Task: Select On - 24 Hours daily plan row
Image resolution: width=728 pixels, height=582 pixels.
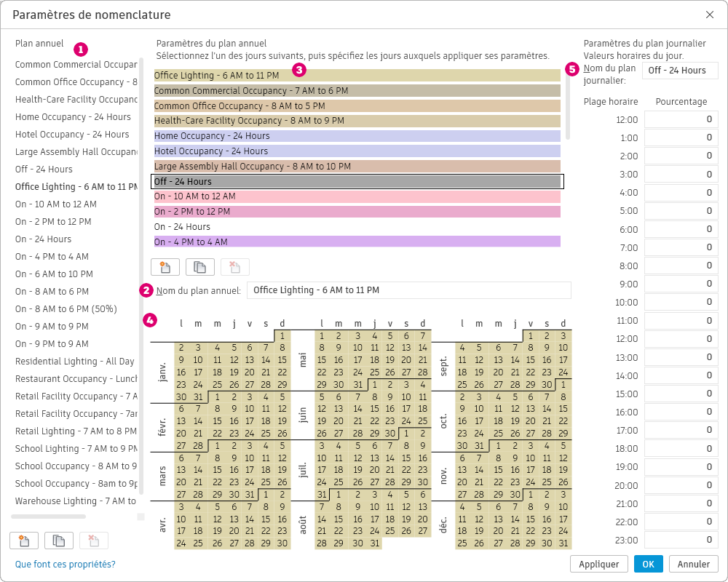Action: [x=357, y=226]
